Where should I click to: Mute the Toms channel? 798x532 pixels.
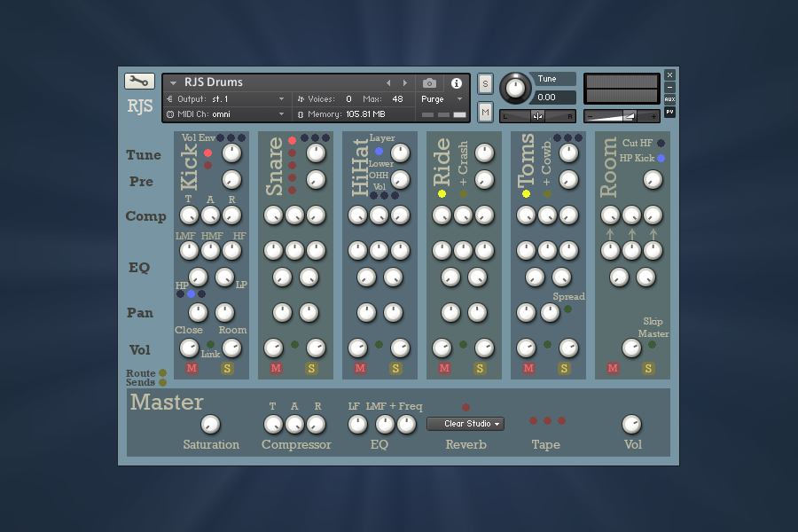[x=528, y=368]
